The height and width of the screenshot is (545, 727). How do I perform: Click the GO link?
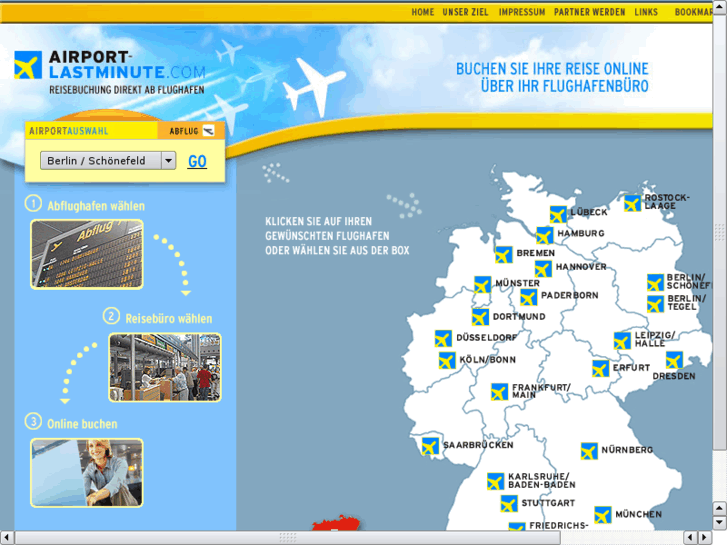point(198,161)
